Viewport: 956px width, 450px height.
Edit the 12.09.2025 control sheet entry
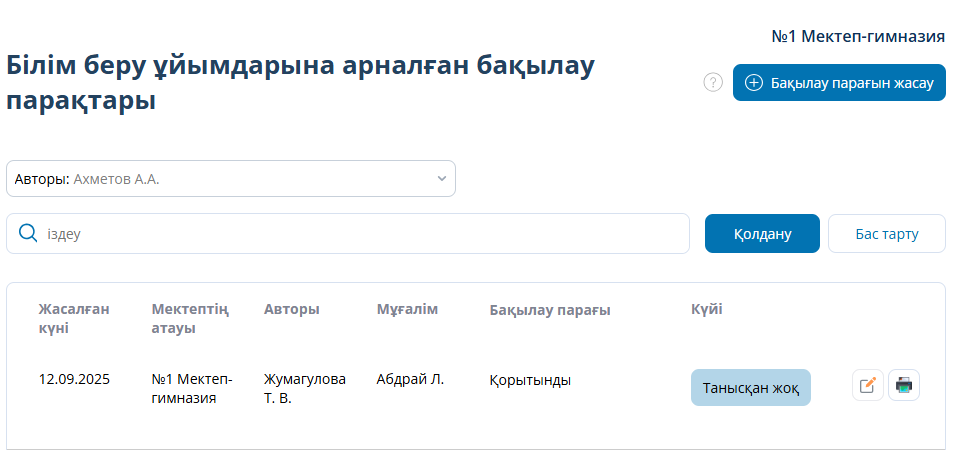[x=867, y=385]
